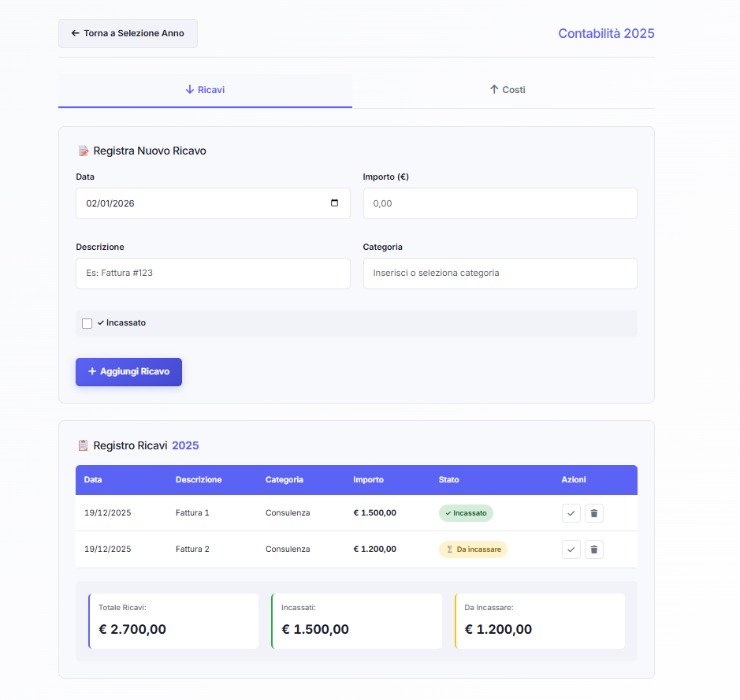Screen dimensions: 740x700
Task: Focus the Importo (€) amount field
Action: (500, 203)
